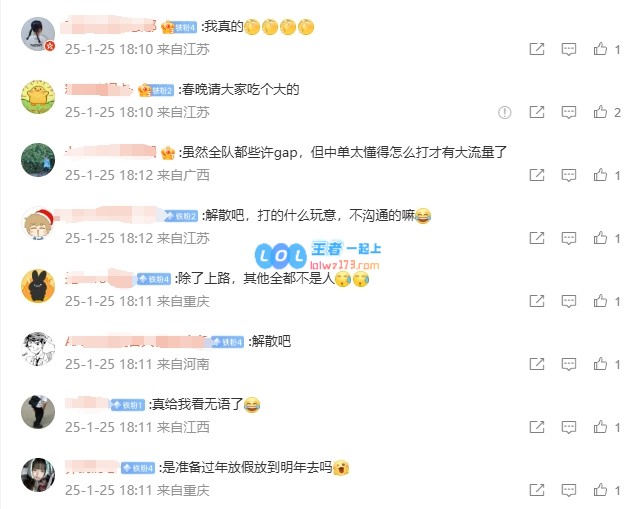Like the comment about 中单 and 大流量
The image size is (637, 509).
tap(600, 175)
